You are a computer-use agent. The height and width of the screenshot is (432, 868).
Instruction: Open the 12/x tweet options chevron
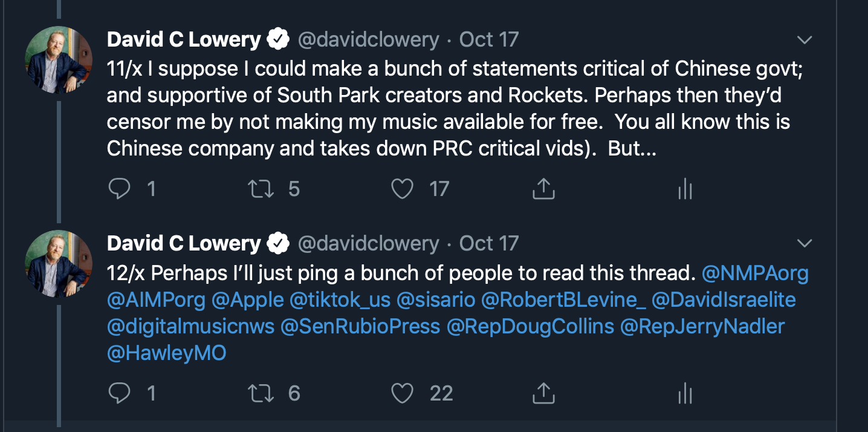[x=804, y=243]
